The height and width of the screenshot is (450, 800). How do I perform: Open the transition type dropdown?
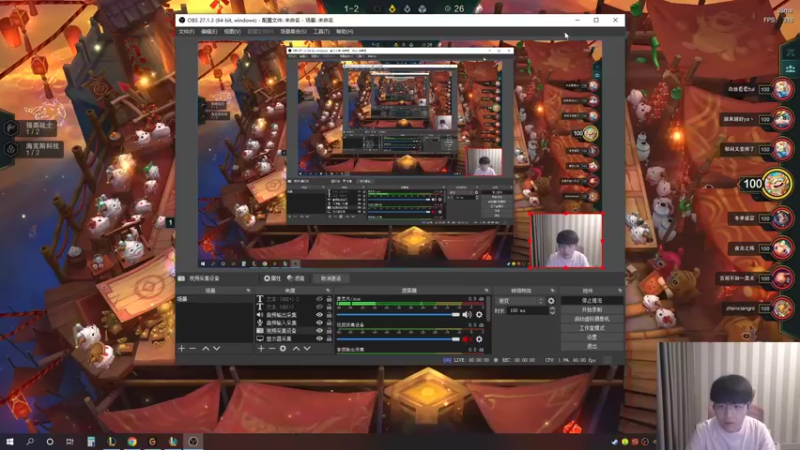[x=520, y=301]
